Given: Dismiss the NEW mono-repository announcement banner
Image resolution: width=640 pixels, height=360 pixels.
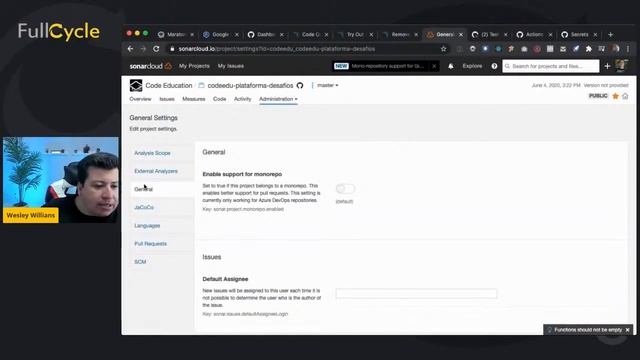Looking at the screenshot, I should 434,66.
